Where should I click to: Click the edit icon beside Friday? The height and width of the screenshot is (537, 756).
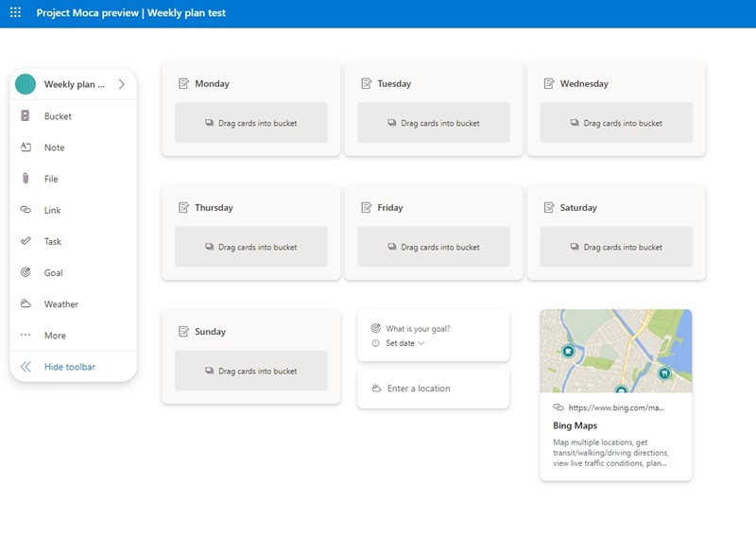click(x=367, y=207)
